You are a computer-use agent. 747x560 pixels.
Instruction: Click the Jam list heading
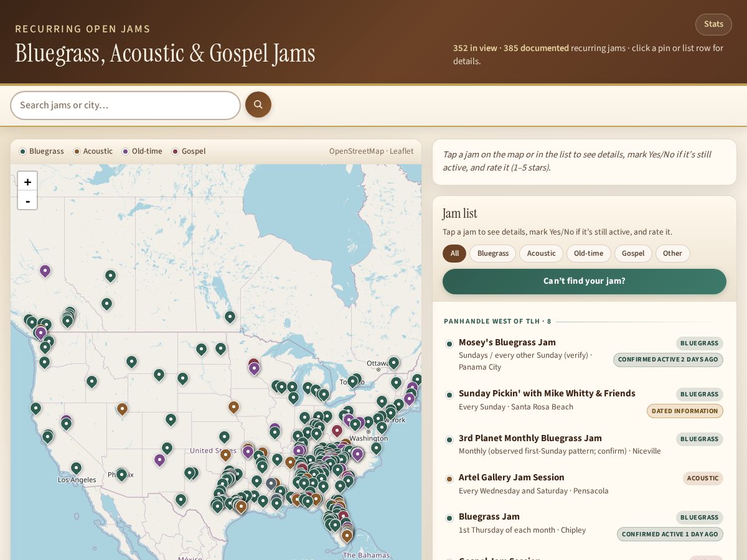point(459,213)
